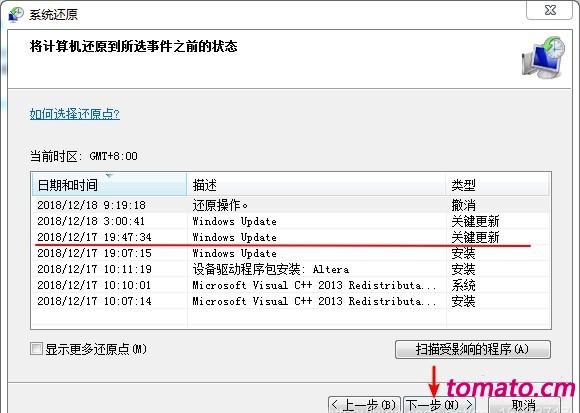The width and height of the screenshot is (580, 413).
Task: Click the sort arrow above 日期和时间
Action: (109, 176)
